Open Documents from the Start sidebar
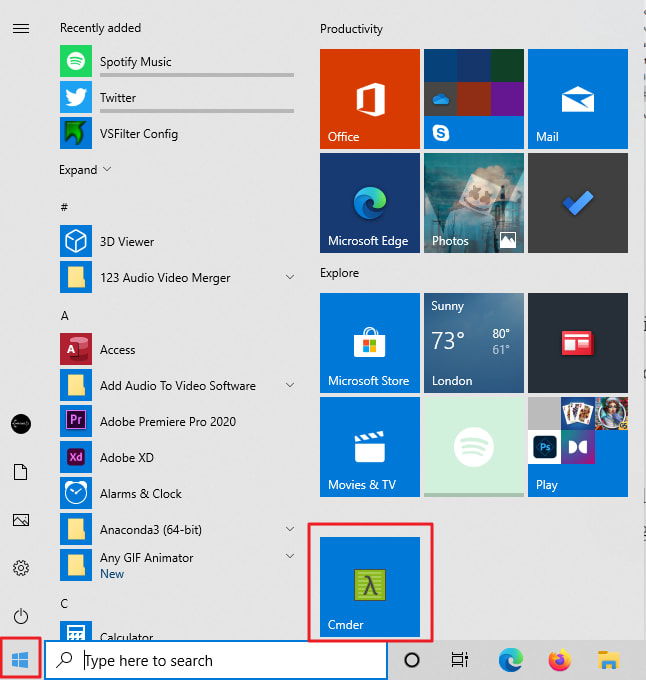 (21, 472)
